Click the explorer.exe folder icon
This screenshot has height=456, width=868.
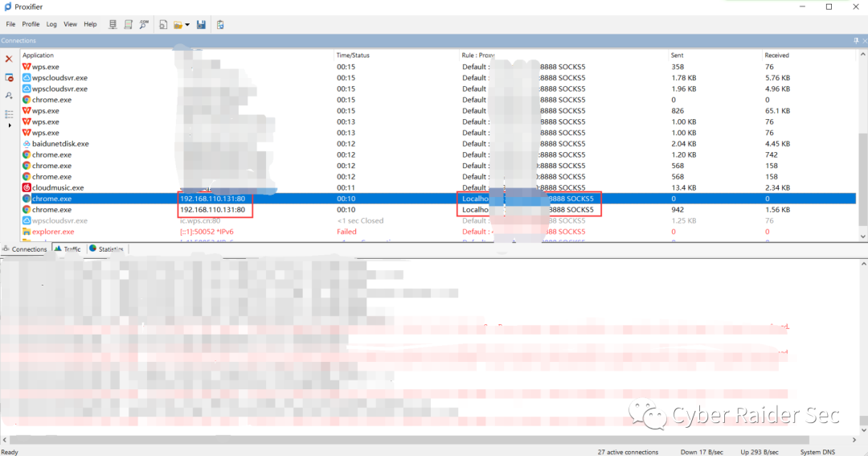[x=27, y=232]
